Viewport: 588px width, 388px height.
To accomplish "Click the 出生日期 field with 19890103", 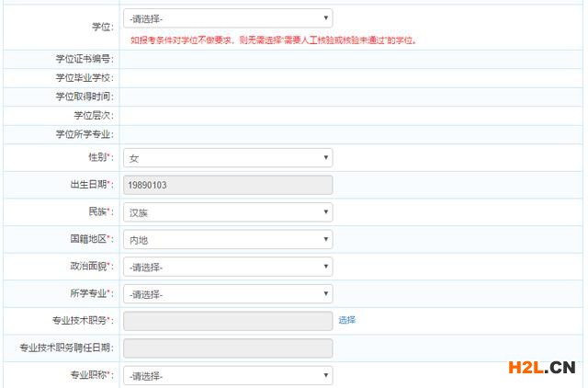I will 227,185.
